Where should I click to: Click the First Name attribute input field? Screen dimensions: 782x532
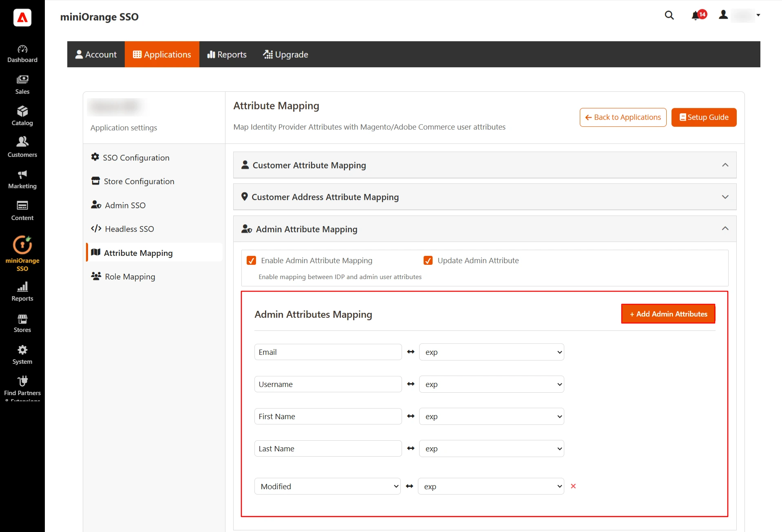(328, 416)
